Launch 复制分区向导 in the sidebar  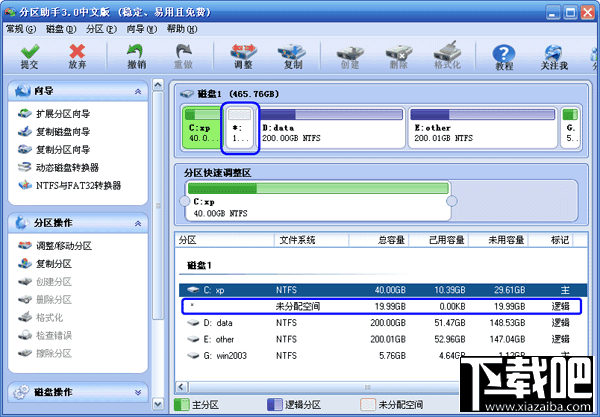54,150
